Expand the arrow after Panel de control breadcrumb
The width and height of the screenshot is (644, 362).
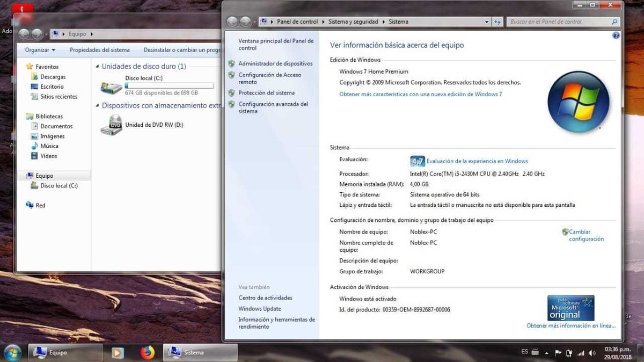click(x=323, y=22)
